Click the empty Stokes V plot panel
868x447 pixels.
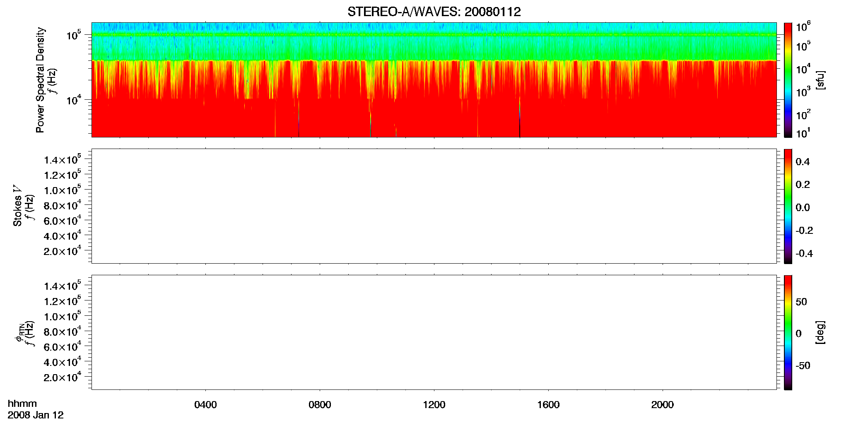434,206
